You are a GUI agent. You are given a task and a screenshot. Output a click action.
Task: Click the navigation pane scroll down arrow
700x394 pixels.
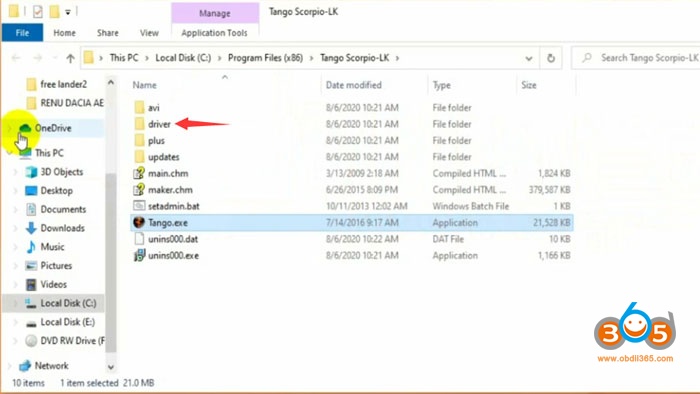[111, 367]
